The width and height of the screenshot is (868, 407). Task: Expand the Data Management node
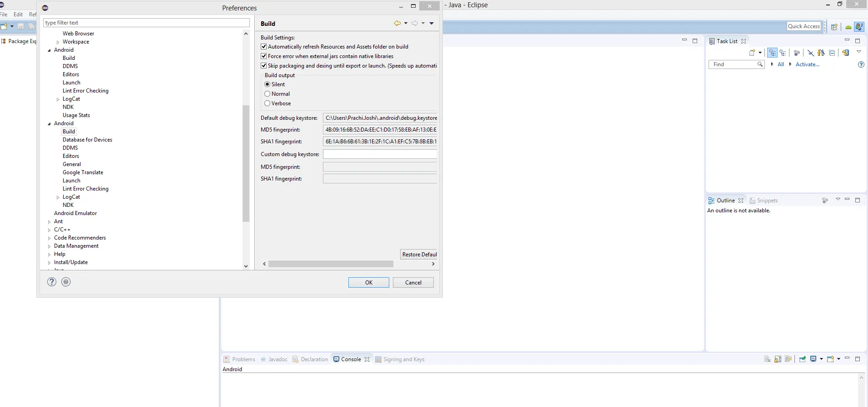(49, 246)
